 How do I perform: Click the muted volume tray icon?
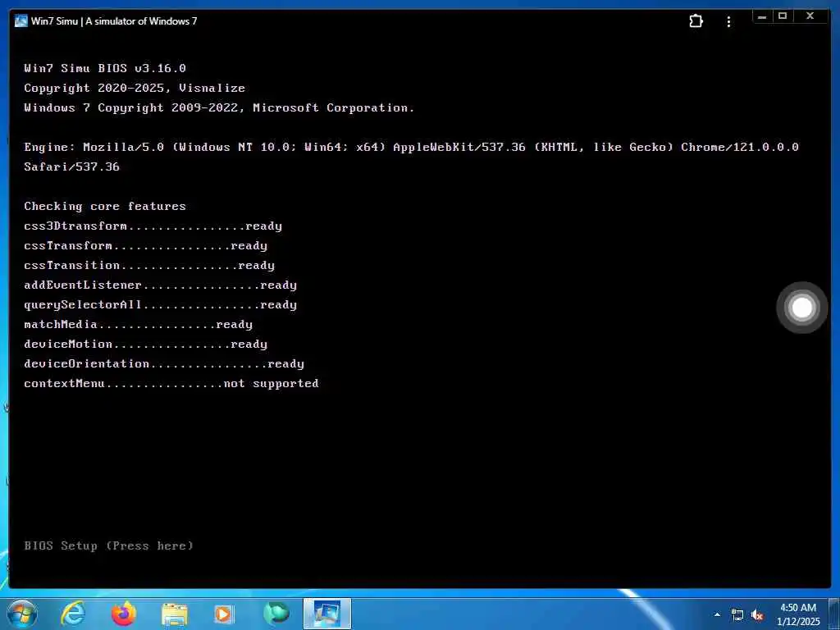[x=757, y=615]
